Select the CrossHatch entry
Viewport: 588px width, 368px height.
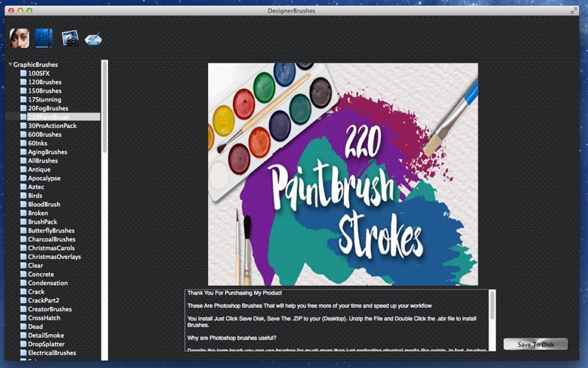pyautogui.click(x=44, y=318)
